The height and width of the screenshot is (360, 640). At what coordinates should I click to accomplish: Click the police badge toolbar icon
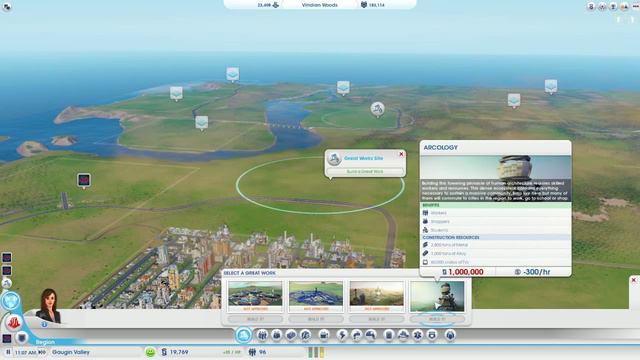click(432, 335)
